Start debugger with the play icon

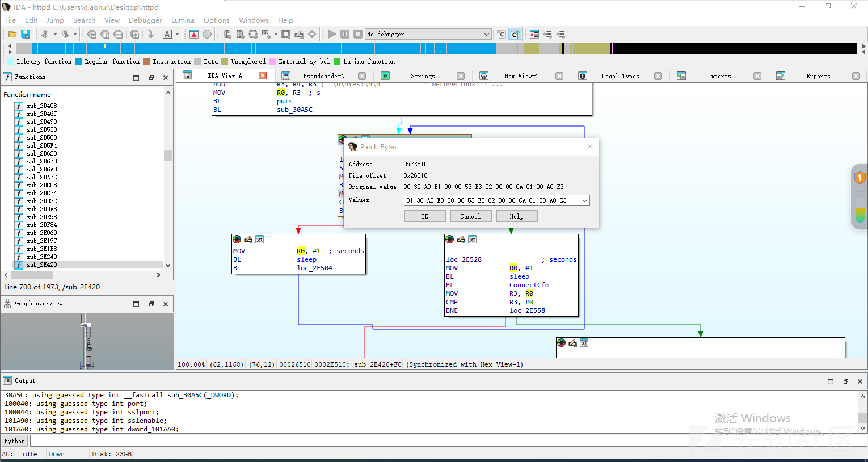(x=332, y=34)
